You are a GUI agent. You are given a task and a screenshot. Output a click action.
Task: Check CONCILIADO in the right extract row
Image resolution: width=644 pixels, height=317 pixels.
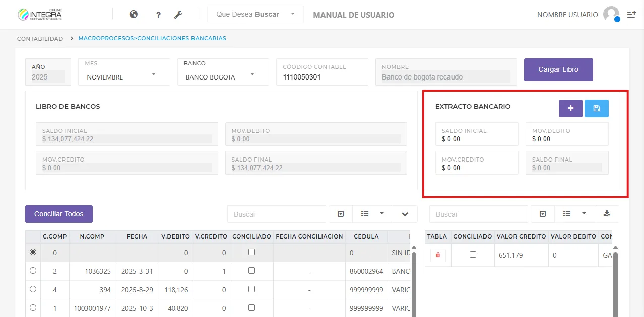tap(472, 255)
